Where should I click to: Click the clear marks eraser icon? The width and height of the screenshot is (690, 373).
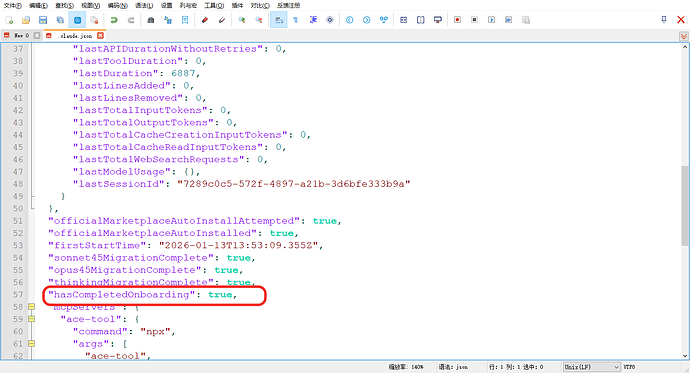[222, 20]
